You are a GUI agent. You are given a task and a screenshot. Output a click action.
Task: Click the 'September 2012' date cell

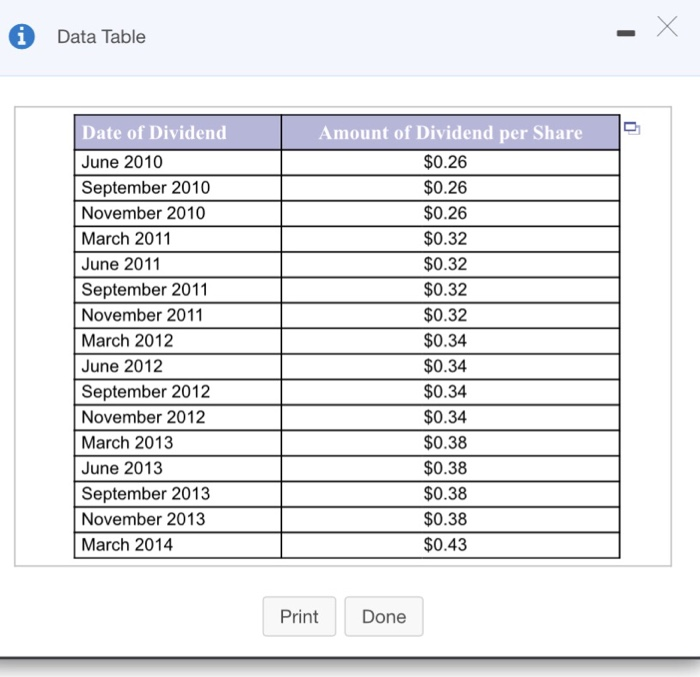(x=178, y=392)
